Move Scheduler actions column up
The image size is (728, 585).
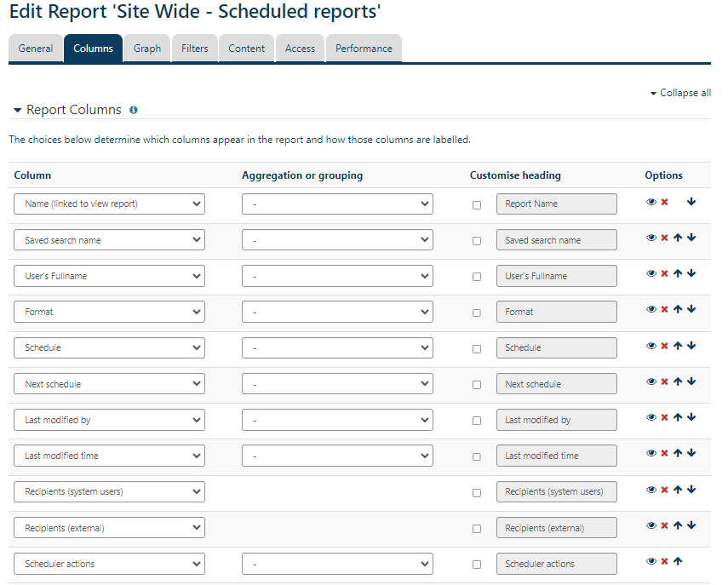click(678, 561)
